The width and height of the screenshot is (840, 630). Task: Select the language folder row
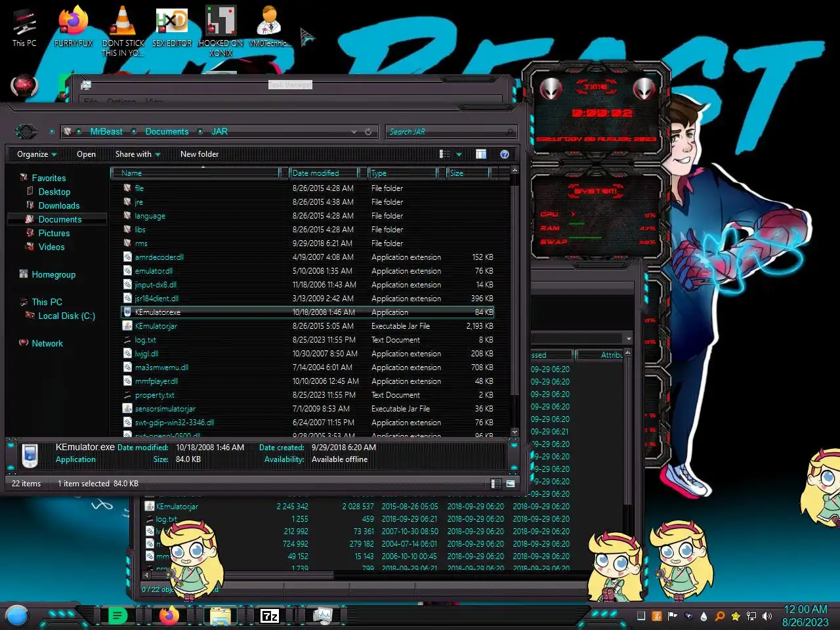click(308, 216)
